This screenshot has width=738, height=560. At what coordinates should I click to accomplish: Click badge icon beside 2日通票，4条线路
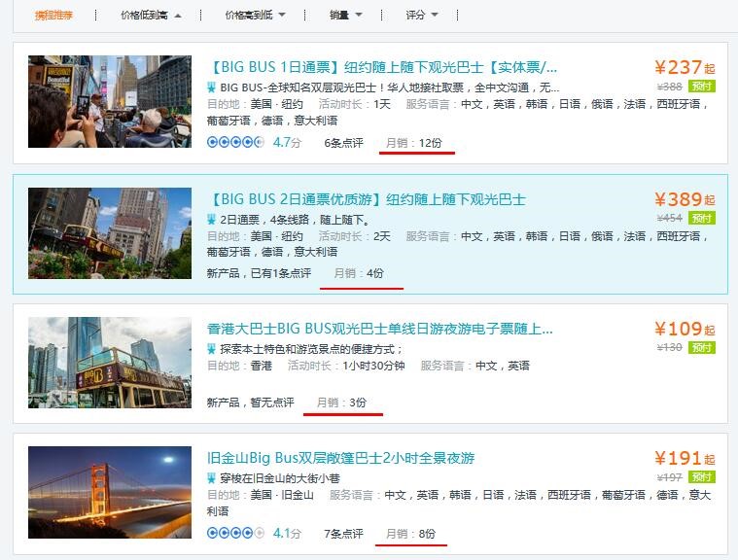(x=211, y=220)
